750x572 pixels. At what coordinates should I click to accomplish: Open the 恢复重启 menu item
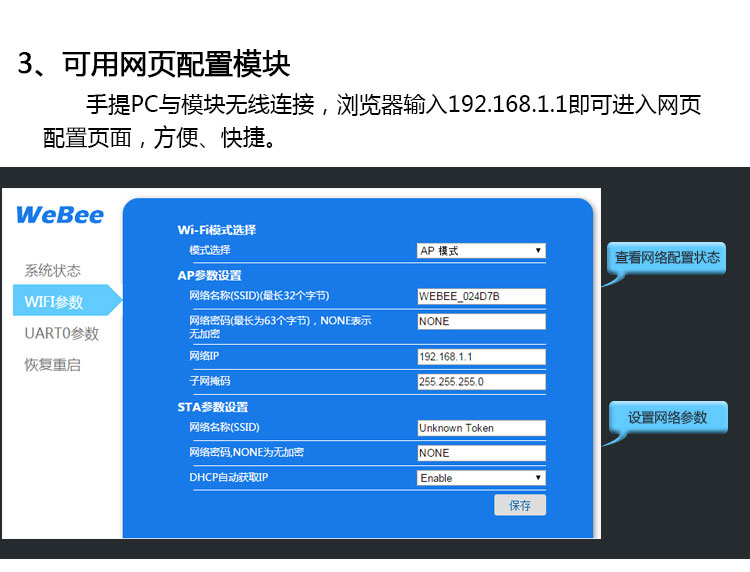coord(53,365)
